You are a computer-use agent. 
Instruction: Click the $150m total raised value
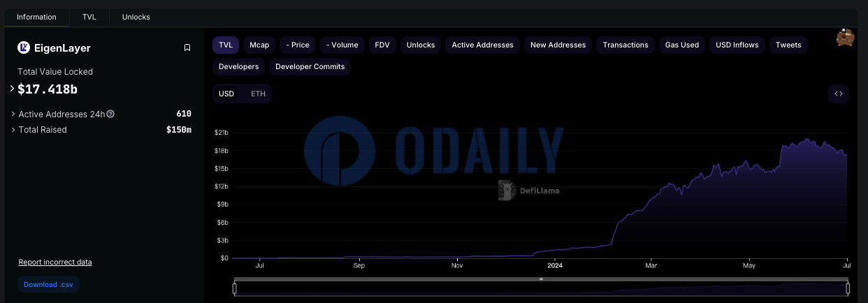coord(179,130)
